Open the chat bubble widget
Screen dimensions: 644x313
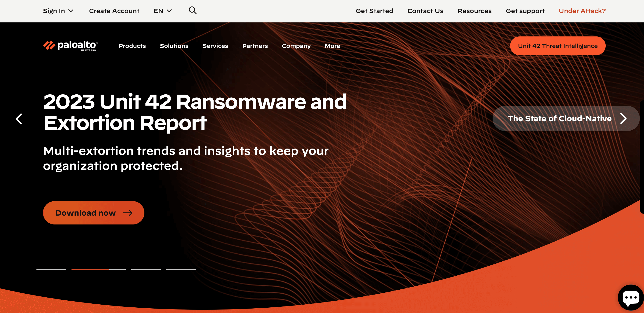pos(631,298)
